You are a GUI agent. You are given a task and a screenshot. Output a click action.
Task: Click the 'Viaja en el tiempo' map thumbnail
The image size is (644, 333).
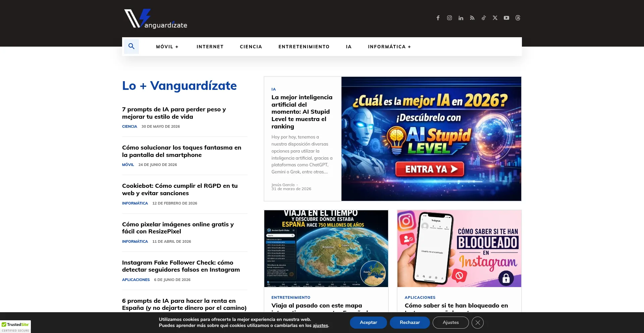[326, 248]
